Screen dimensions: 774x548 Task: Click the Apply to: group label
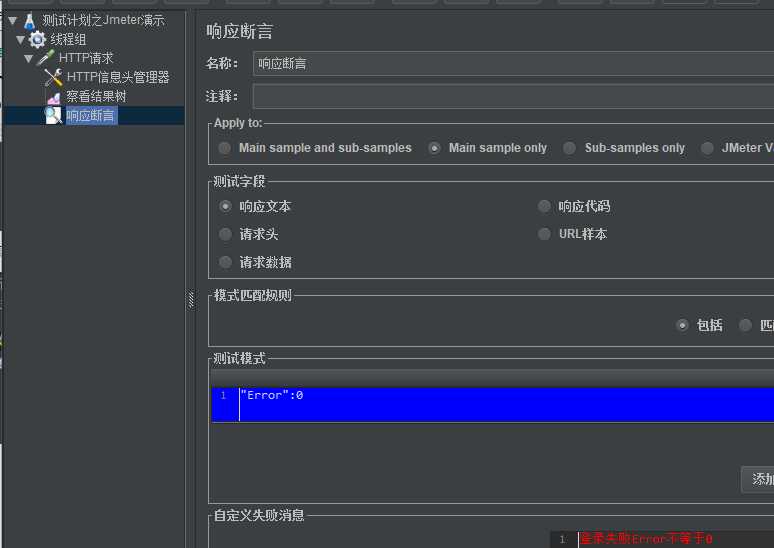[238, 123]
